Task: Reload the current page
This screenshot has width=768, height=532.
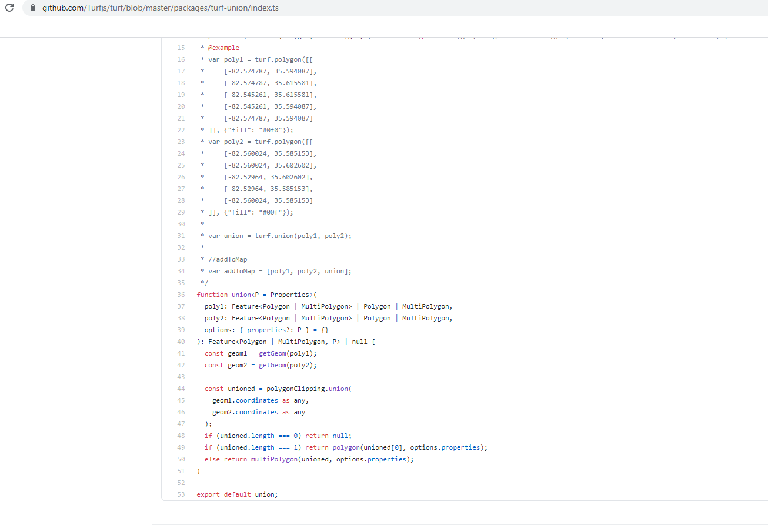Action: [9, 8]
